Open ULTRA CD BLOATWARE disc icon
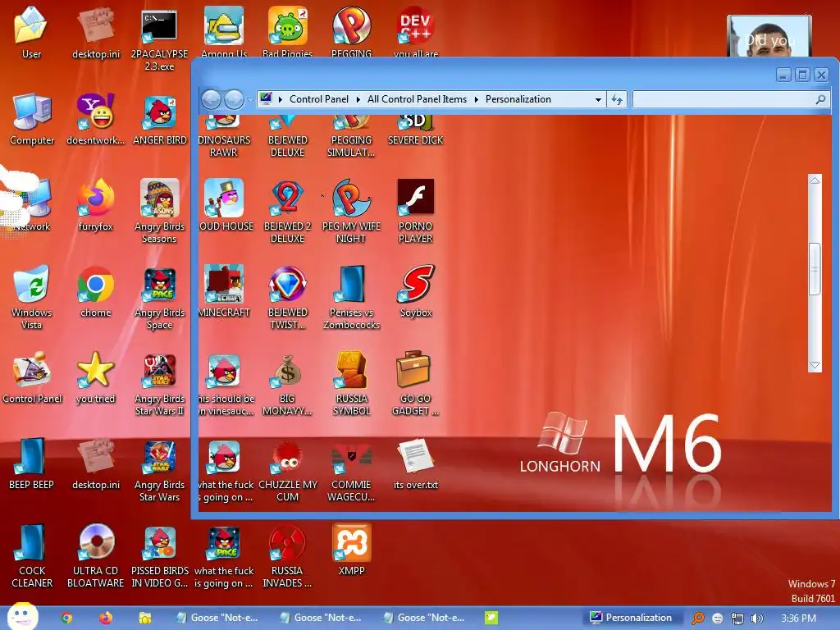Viewport: 840px width, 630px height. [x=95, y=555]
